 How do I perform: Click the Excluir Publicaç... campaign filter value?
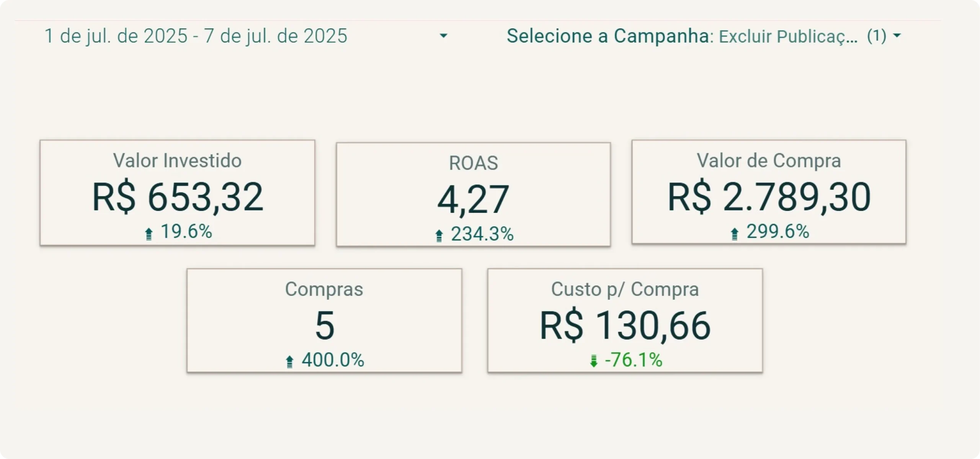click(788, 36)
